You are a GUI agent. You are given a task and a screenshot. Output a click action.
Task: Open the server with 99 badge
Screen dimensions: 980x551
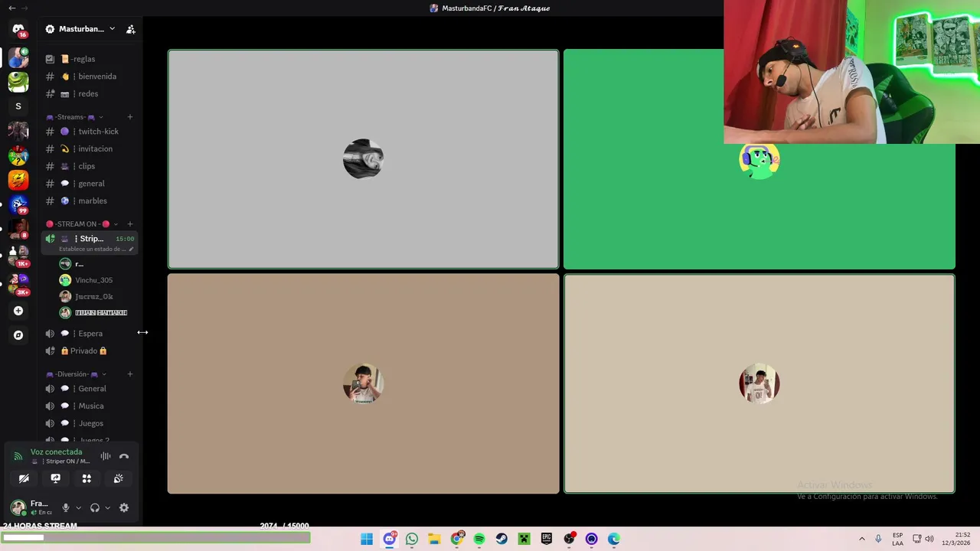click(18, 204)
